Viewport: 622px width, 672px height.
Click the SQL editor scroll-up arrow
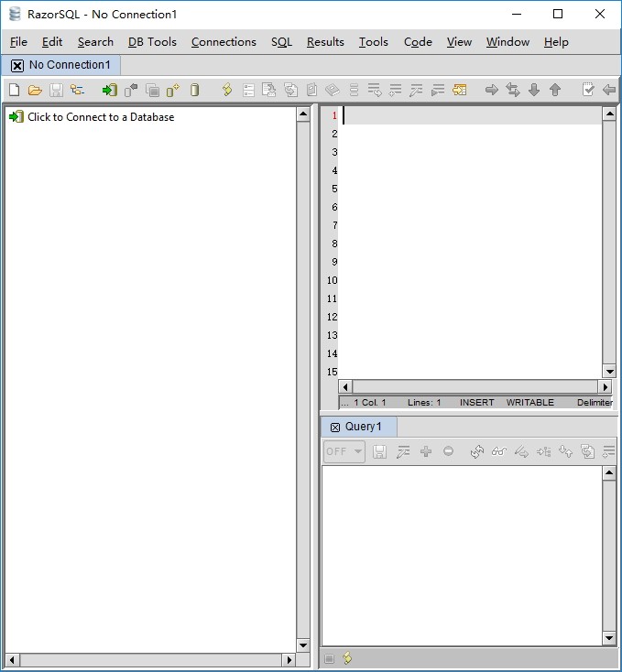tap(609, 114)
